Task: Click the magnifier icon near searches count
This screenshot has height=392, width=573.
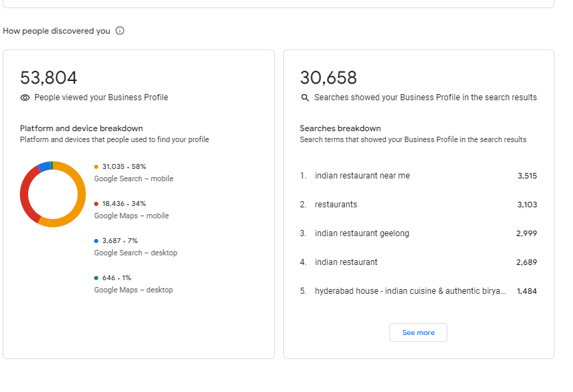Action: tap(305, 97)
